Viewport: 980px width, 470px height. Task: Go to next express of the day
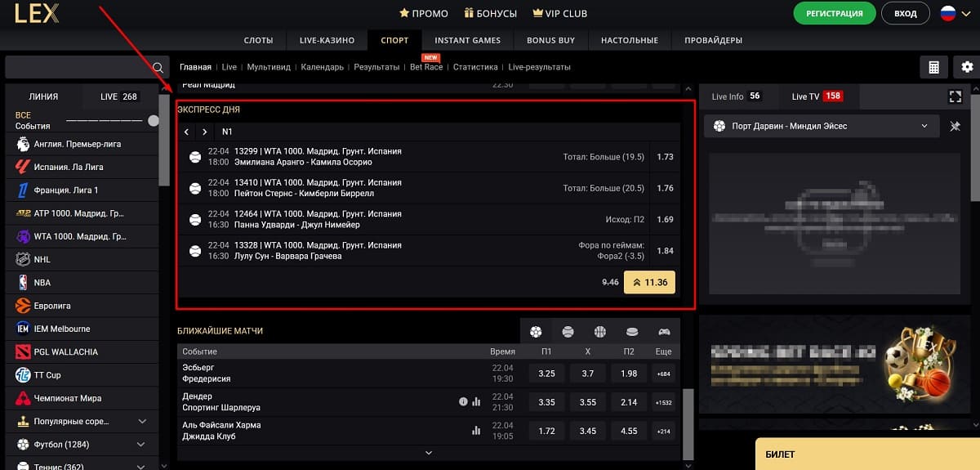tap(204, 132)
